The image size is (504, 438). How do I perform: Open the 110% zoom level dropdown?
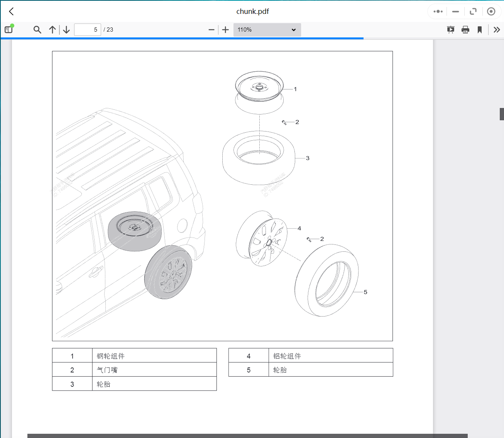267,29
